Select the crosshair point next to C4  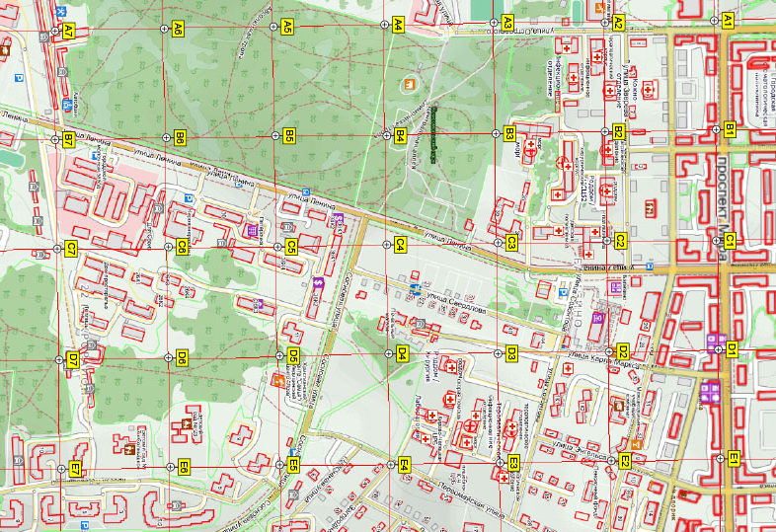(x=385, y=244)
